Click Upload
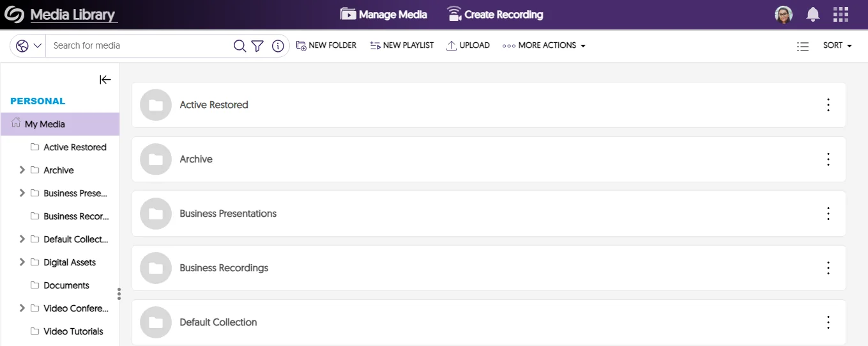This screenshot has width=868, height=346. click(x=468, y=45)
